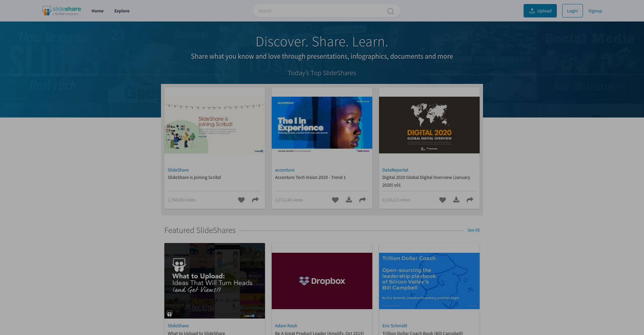Click the Upload button
Screen dimensions: 644x335
pyautogui.click(x=540, y=11)
